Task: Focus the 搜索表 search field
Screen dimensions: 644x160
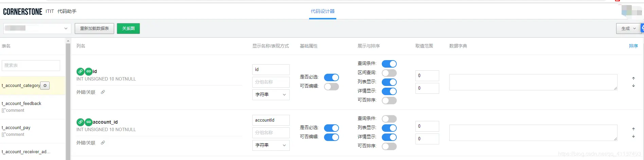Action: tap(31, 65)
